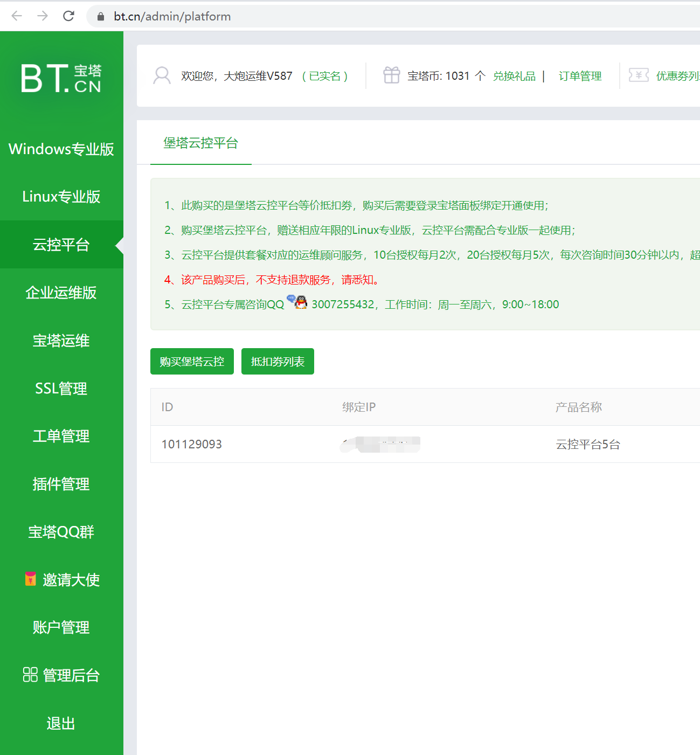This screenshot has height=755, width=700.
Task: Open 账户管理 sidebar entry
Action: click(x=61, y=627)
